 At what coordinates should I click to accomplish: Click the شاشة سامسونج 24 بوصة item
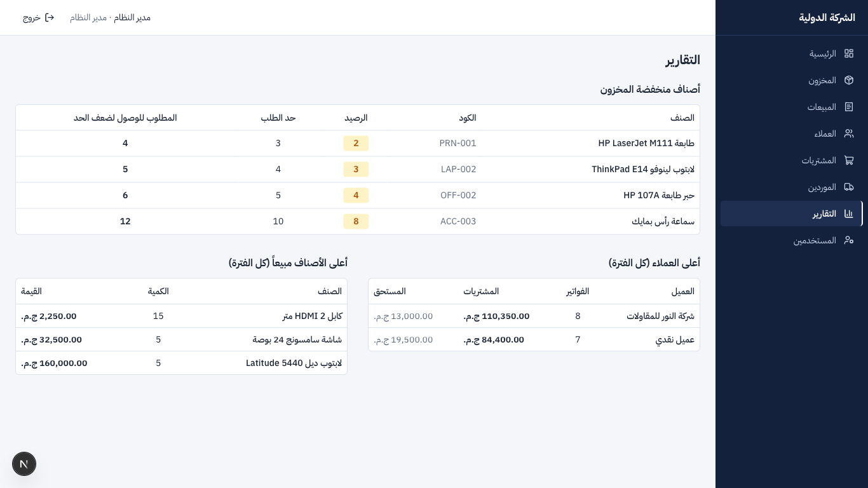point(297,339)
